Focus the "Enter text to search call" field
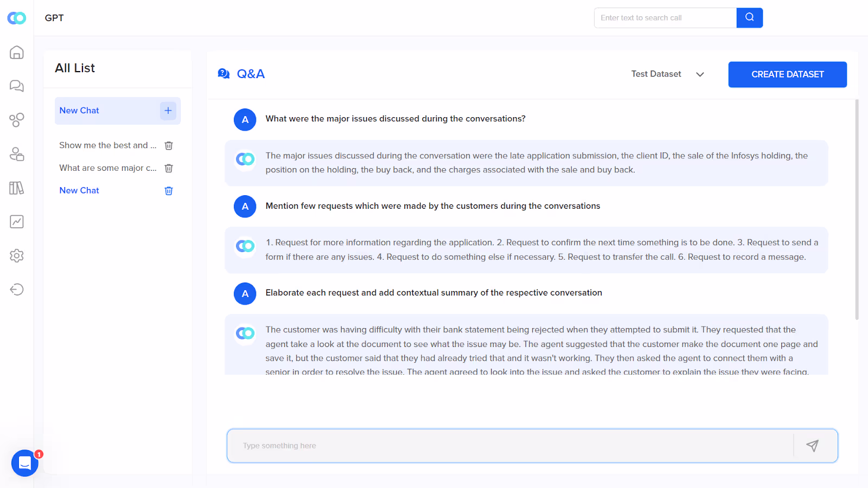This screenshot has height=488, width=868. [665, 18]
